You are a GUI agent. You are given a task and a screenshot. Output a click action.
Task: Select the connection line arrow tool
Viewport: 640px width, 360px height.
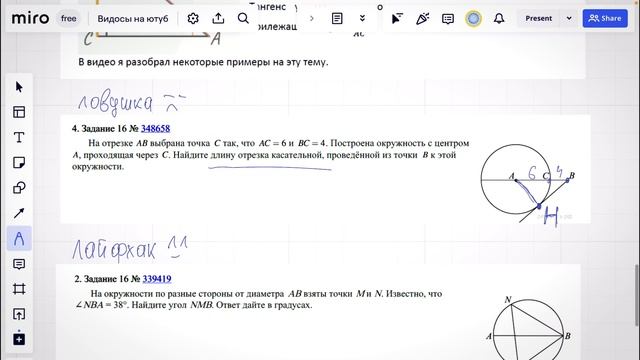tap(19, 213)
